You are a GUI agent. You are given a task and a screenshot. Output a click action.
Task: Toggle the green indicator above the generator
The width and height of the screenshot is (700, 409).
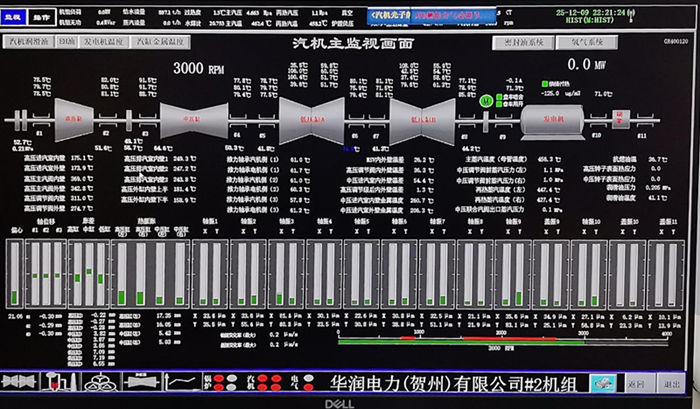pos(545,84)
